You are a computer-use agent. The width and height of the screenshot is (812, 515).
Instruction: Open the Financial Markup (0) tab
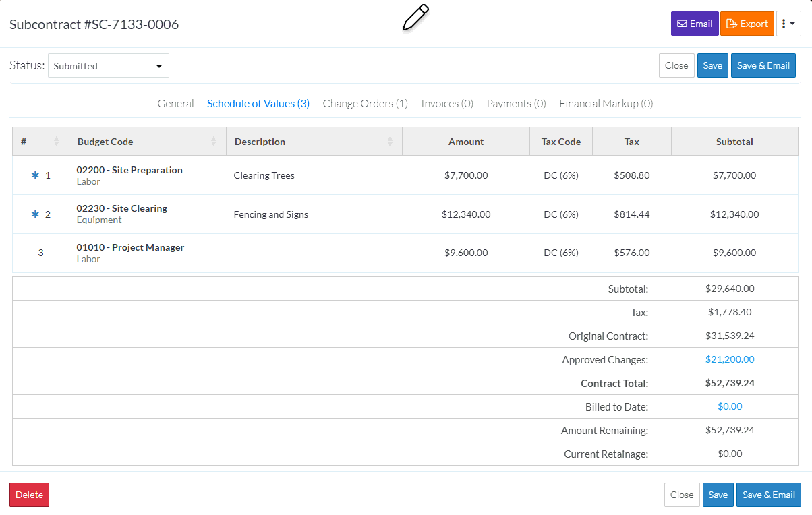606,103
